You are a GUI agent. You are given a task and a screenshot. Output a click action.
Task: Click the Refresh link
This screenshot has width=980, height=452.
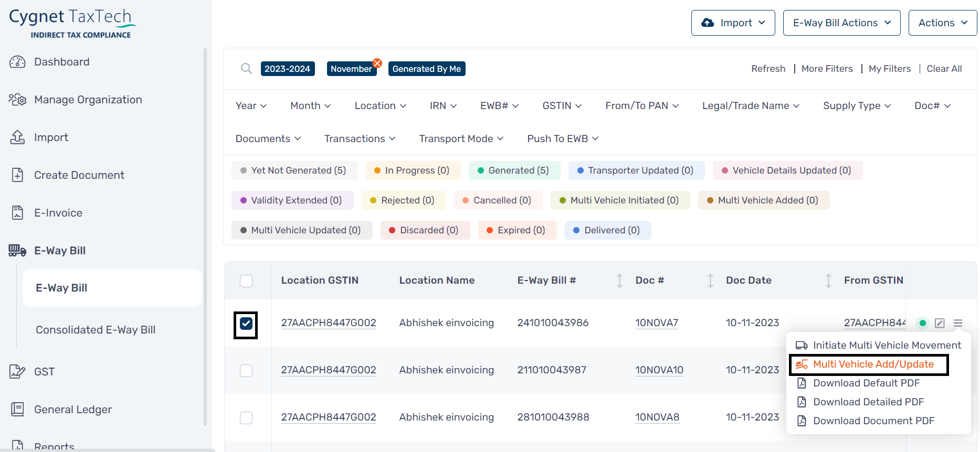coord(768,69)
